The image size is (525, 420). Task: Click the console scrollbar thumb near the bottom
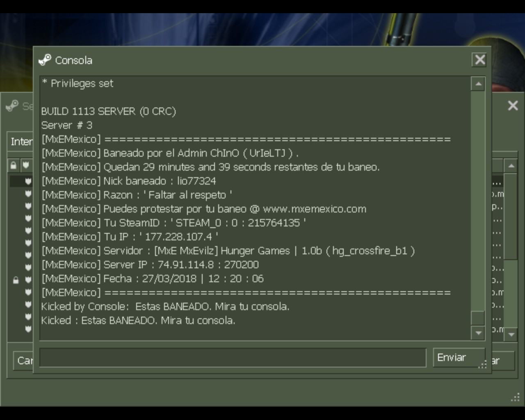[x=478, y=318]
